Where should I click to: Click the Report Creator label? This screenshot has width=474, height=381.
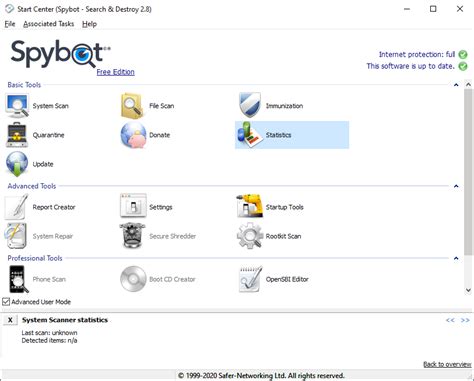(54, 207)
